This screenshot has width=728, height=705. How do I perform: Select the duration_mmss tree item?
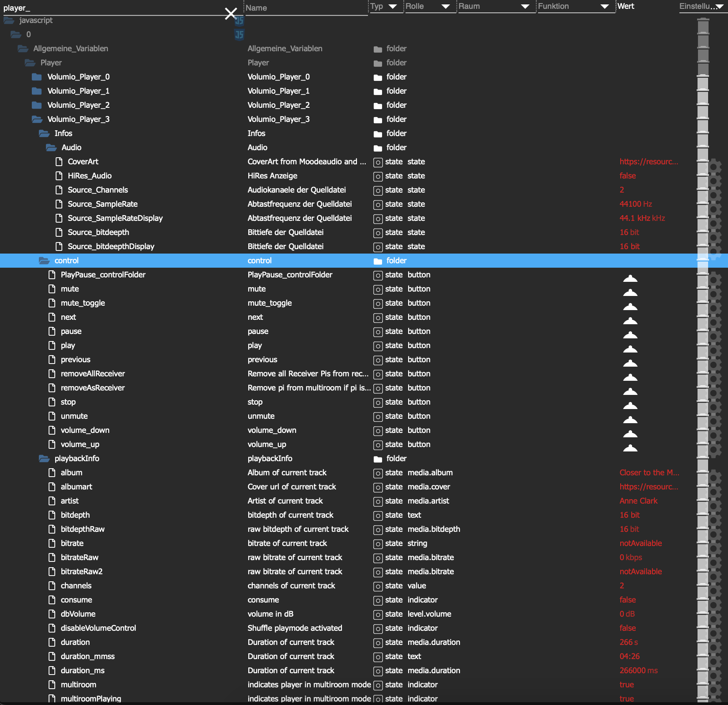(87, 656)
